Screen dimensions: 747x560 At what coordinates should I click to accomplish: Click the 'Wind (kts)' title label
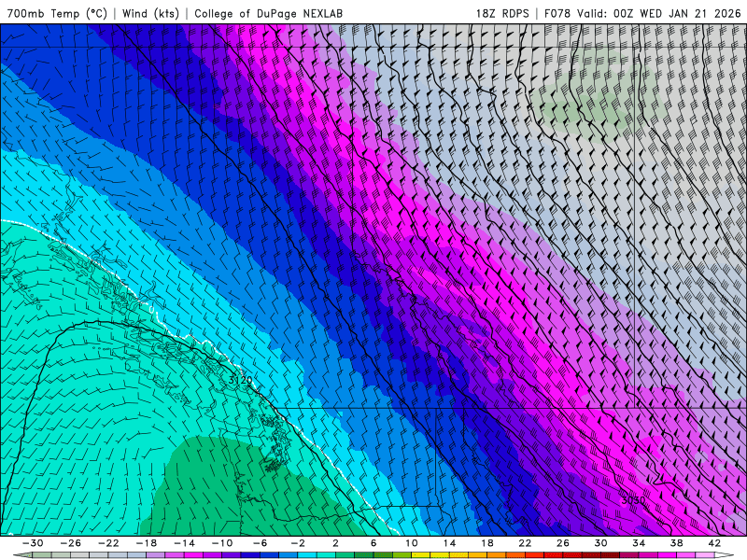click(151, 13)
